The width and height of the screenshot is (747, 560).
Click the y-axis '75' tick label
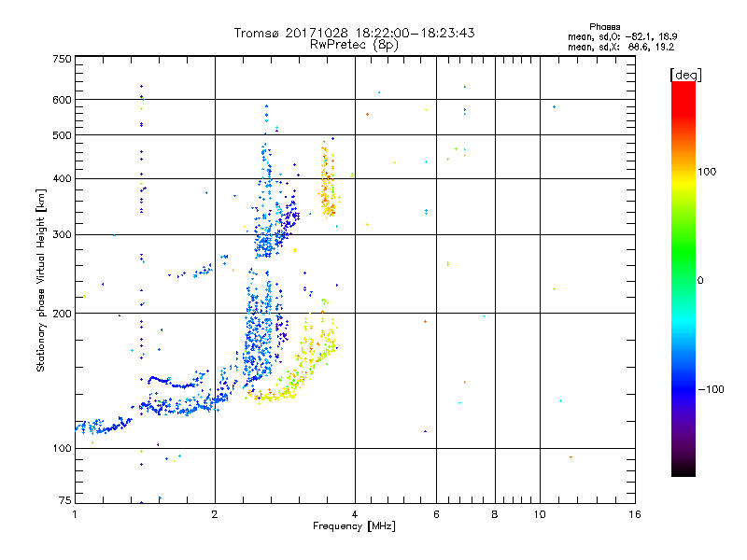pyautogui.click(x=65, y=500)
